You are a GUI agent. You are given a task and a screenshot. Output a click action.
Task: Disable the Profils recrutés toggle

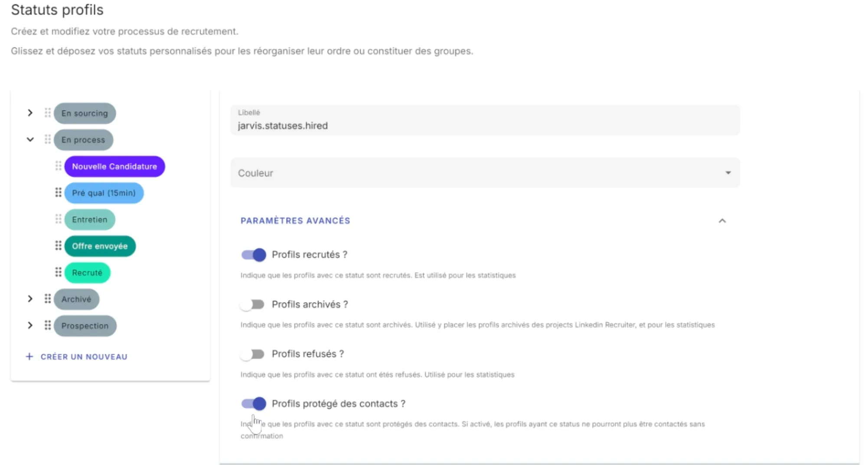(253, 255)
